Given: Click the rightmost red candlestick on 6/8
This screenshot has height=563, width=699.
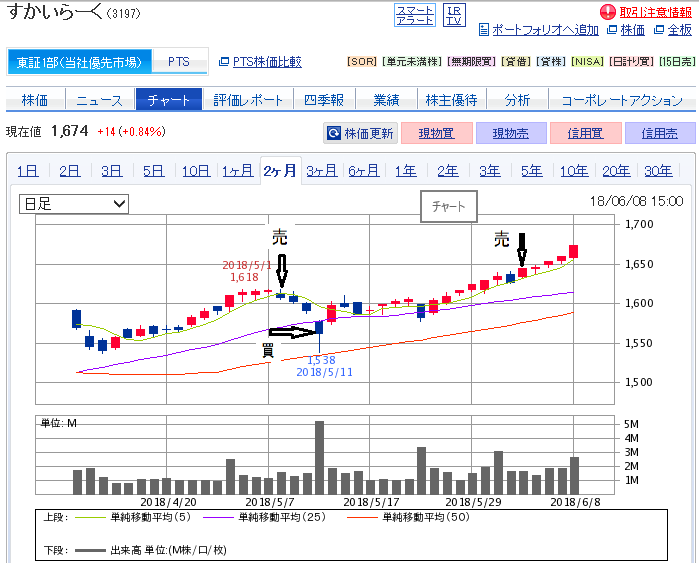Looking at the screenshot, I should (573, 251).
